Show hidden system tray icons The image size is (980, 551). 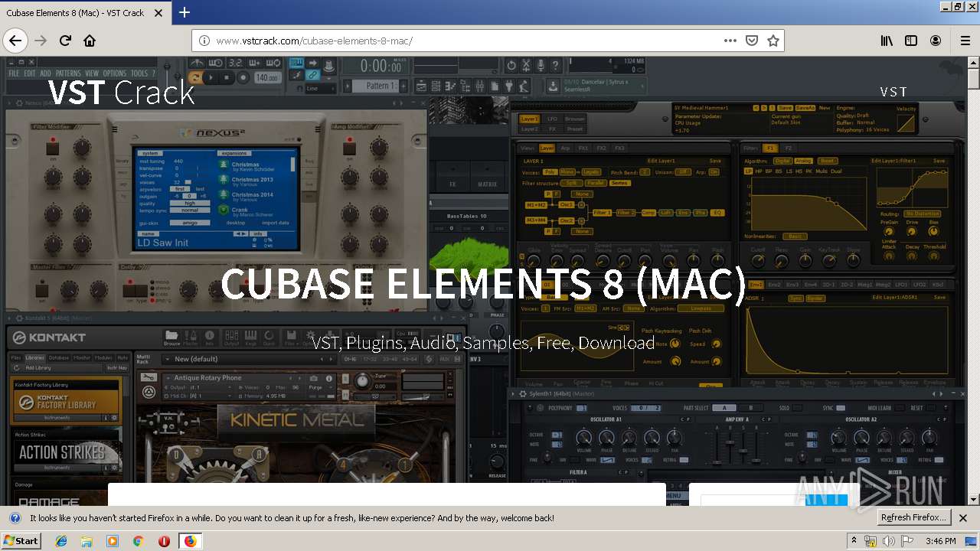(x=854, y=541)
